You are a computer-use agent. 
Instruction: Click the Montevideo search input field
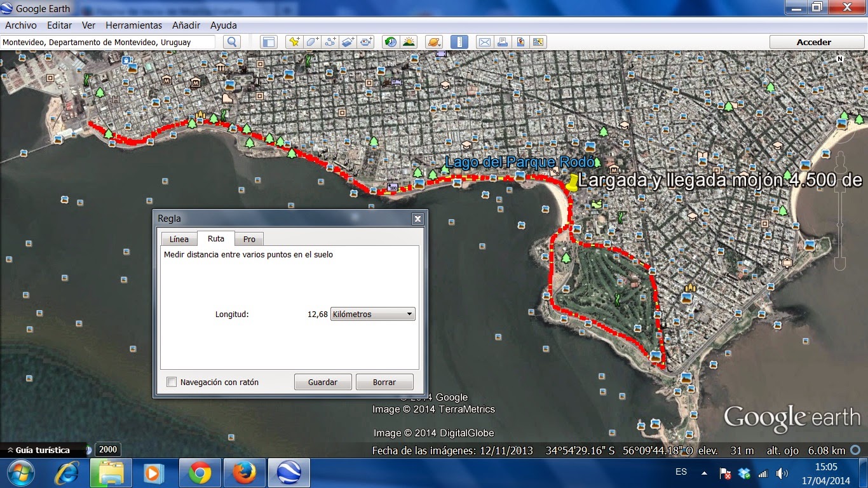click(x=108, y=42)
